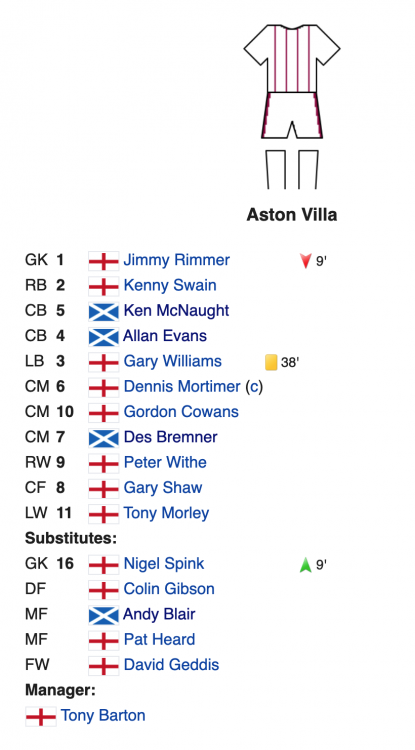Click the yellow card icon for Gary Williams
415x750 pixels.
271,362
